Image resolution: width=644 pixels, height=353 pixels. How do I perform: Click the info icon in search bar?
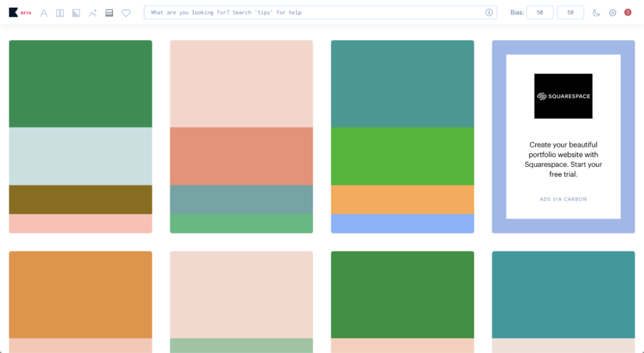(489, 12)
